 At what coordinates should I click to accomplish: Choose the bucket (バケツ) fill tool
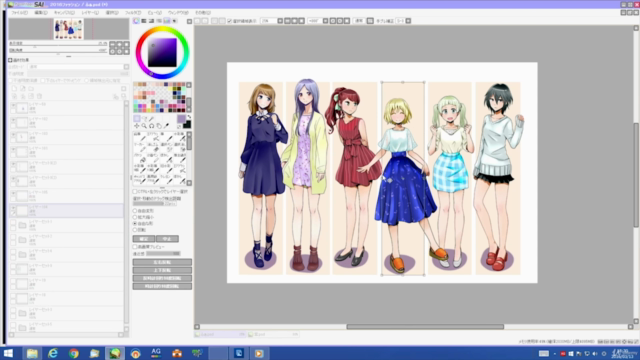tap(140, 158)
